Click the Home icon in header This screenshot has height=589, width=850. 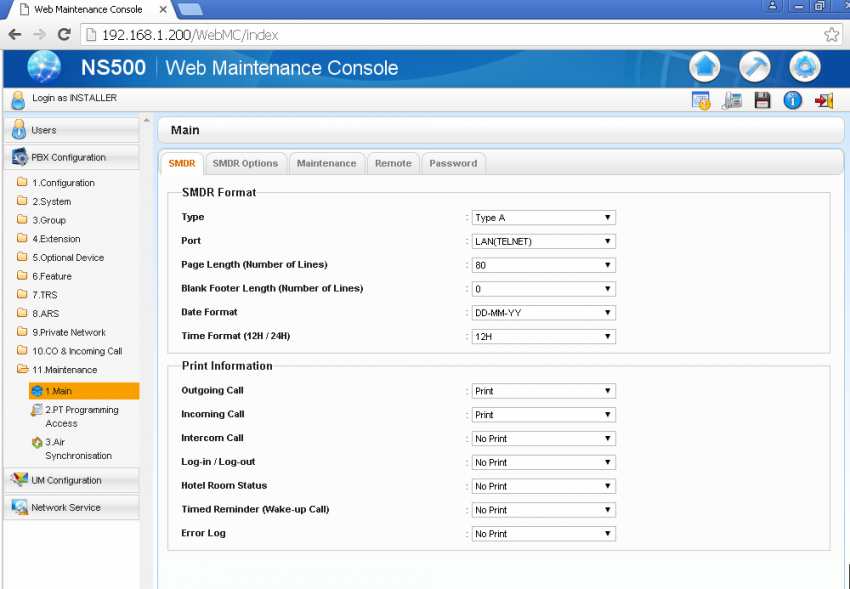(705, 67)
